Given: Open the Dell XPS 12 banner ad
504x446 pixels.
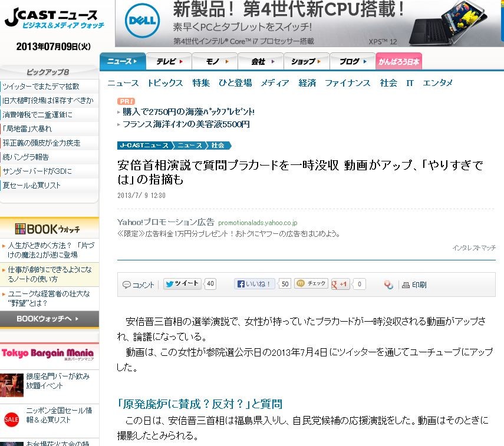Looking at the screenshot, I should (x=309, y=24).
